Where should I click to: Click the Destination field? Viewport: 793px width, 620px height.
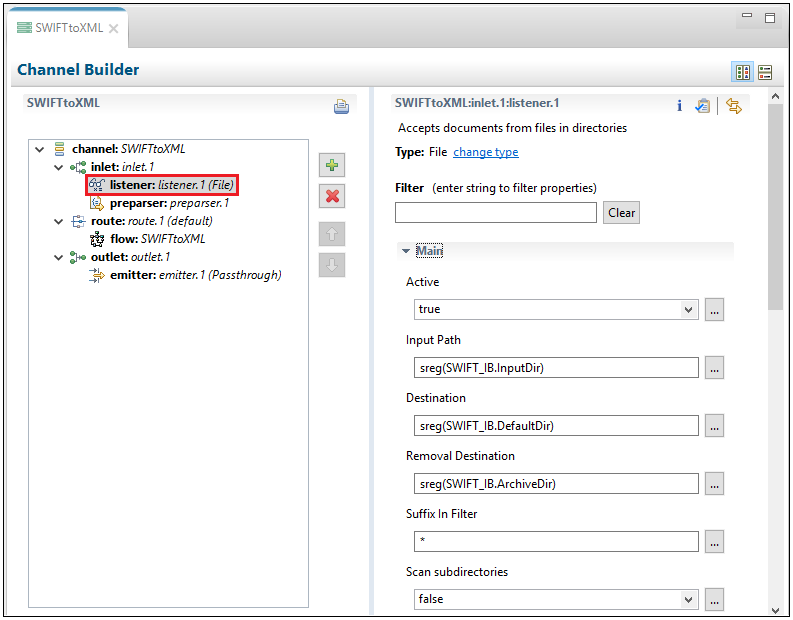pos(556,426)
